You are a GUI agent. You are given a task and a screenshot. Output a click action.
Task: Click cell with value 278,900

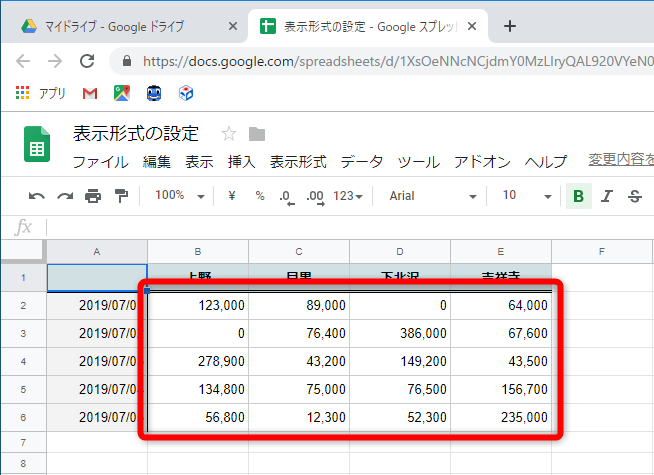(x=198, y=362)
